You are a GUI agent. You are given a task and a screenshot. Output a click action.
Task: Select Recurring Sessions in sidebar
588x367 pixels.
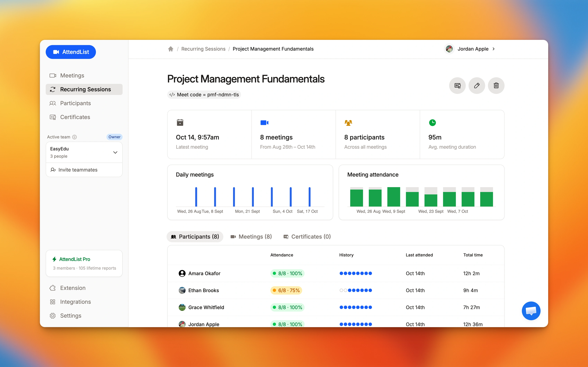(x=84, y=89)
